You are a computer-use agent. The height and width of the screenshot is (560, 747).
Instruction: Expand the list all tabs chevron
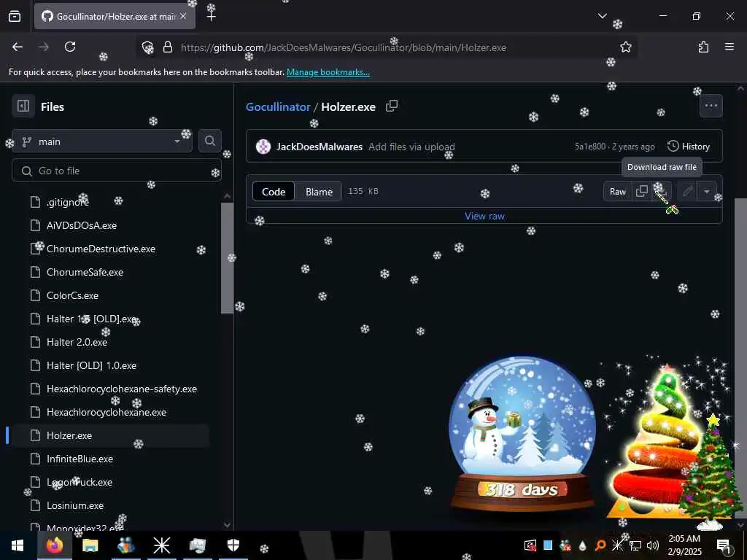click(x=602, y=16)
